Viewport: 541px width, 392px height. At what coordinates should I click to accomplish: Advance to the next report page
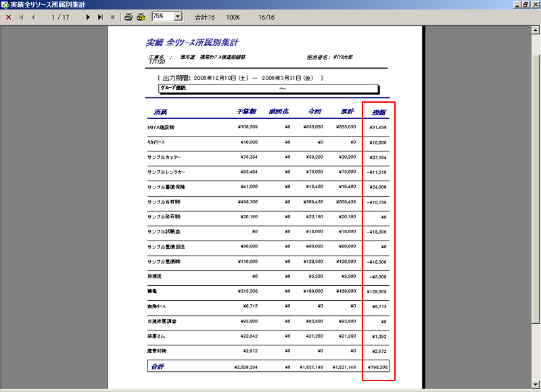(88, 18)
